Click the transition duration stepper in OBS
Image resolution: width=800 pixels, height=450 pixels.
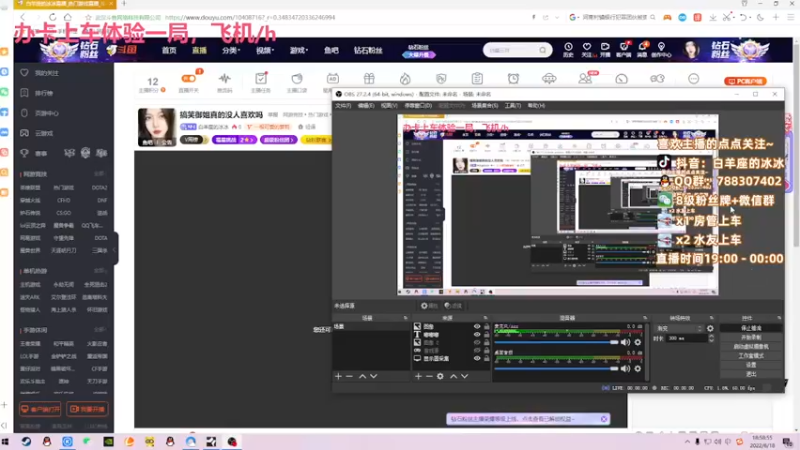(x=711, y=338)
